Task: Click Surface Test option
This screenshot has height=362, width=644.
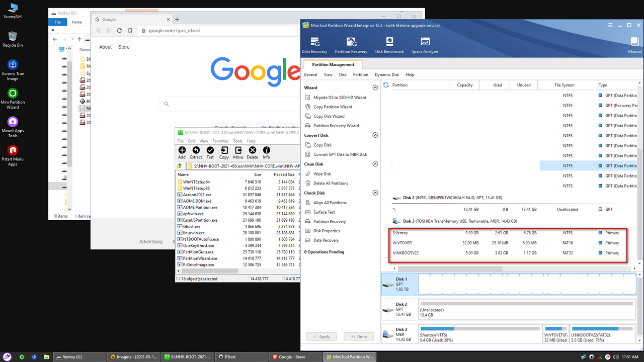Action: point(324,212)
